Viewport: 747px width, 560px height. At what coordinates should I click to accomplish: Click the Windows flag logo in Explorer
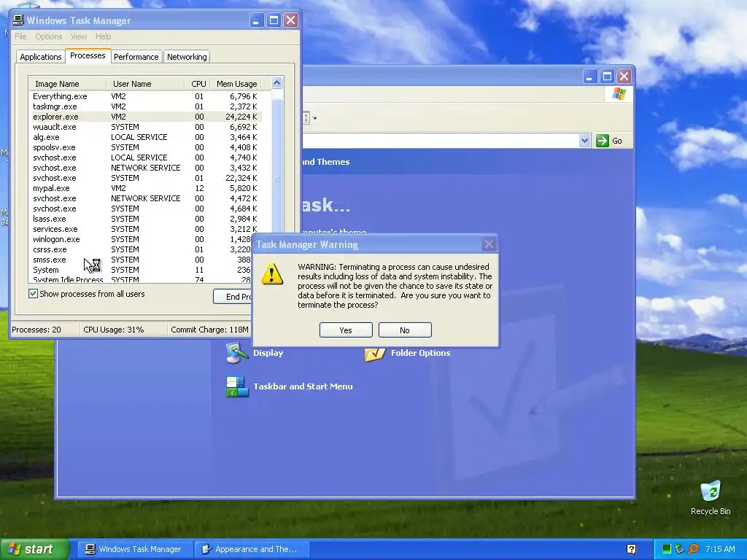pyautogui.click(x=619, y=94)
